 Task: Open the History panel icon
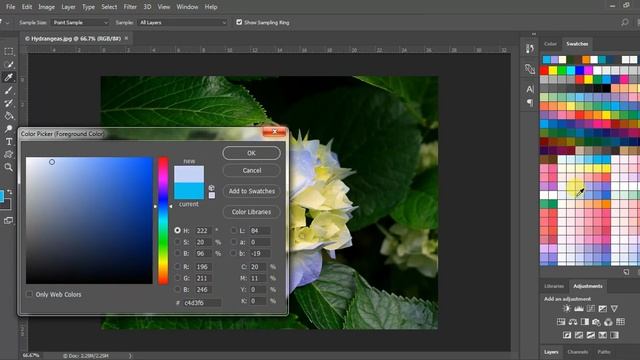[530, 49]
